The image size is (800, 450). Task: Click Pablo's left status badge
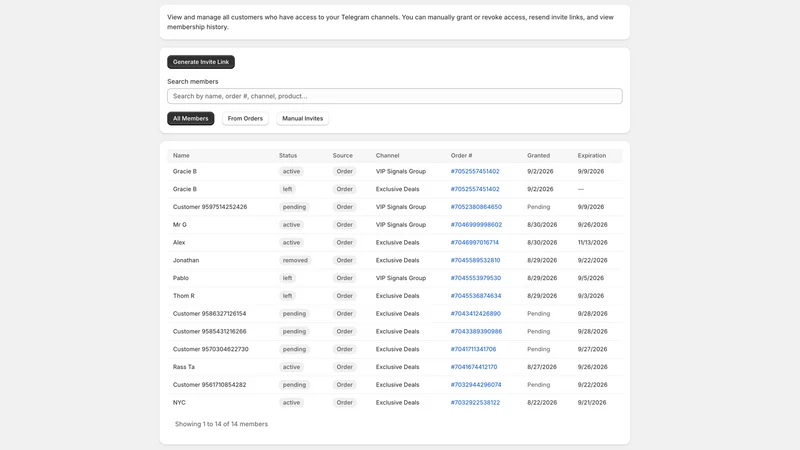pyautogui.click(x=287, y=278)
